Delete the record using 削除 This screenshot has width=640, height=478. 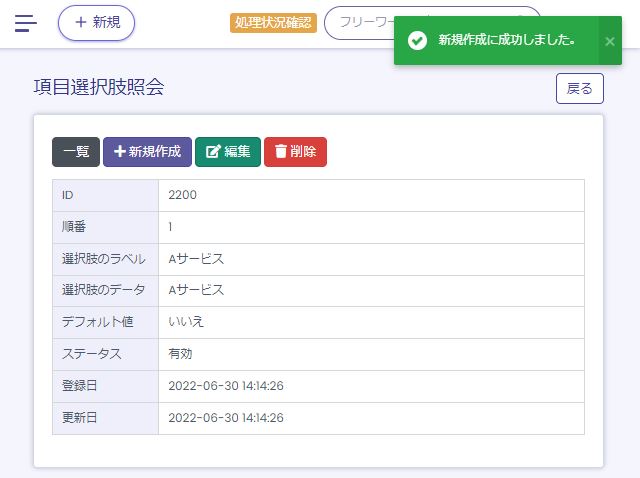point(295,152)
